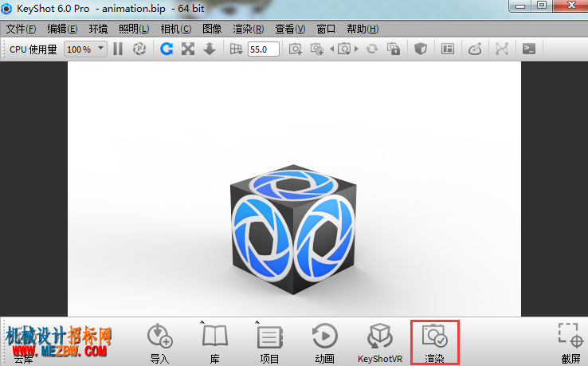The width and height of the screenshot is (588, 366).
Task: Open the 查看(V) menu
Action: pos(290,29)
